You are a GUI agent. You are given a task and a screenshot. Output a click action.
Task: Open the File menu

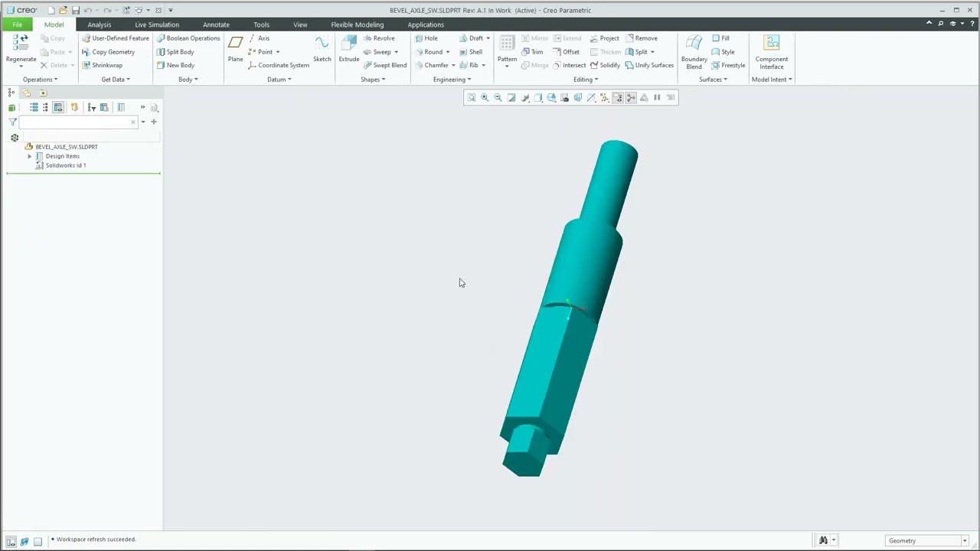17,24
